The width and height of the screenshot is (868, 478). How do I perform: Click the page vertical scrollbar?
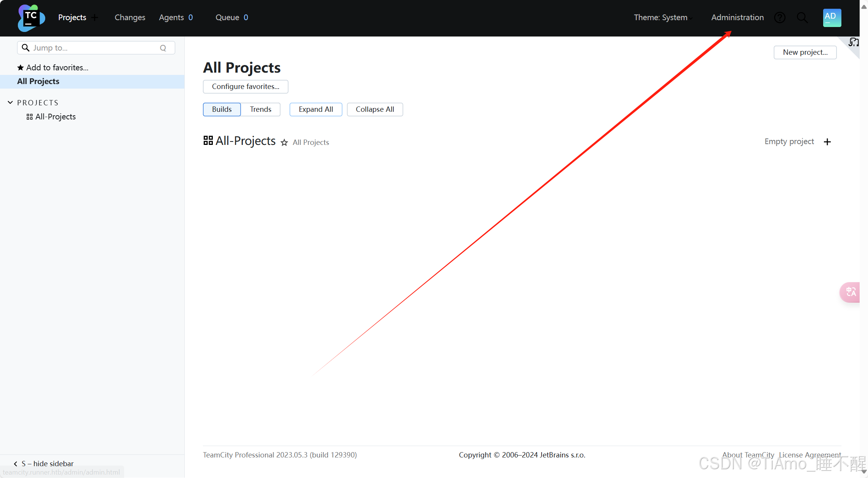864,239
